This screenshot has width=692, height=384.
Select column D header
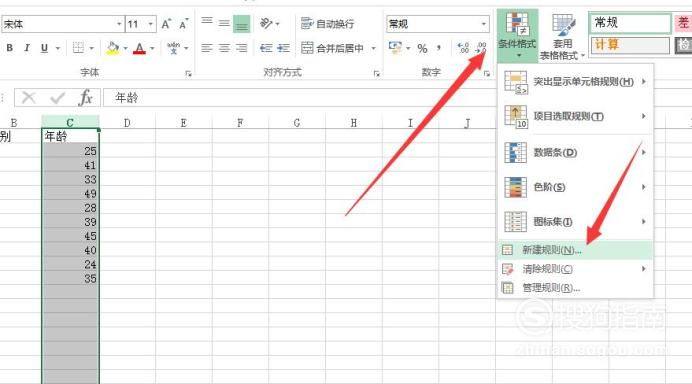click(127, 122)
